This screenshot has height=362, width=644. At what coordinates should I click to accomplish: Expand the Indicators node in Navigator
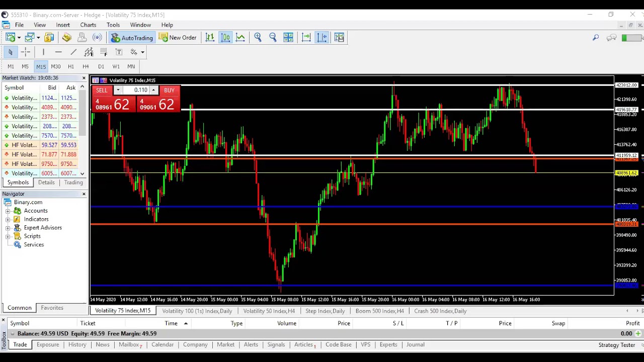pos(8,219)
